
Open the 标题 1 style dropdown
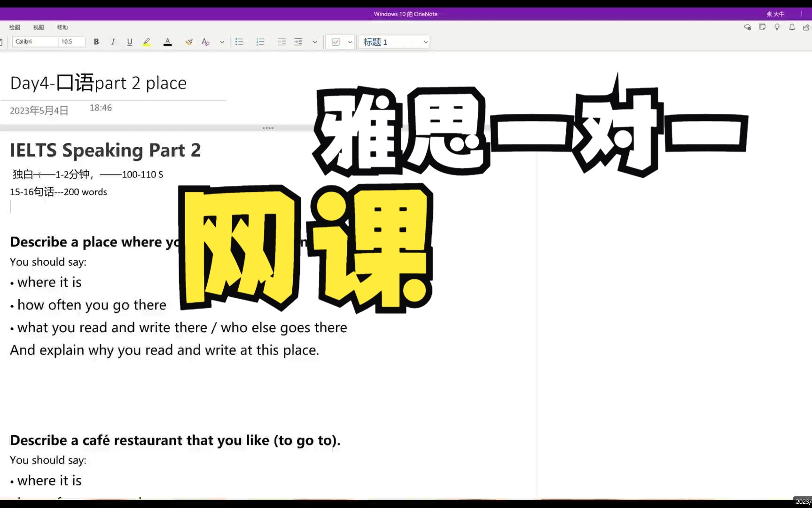394,42
